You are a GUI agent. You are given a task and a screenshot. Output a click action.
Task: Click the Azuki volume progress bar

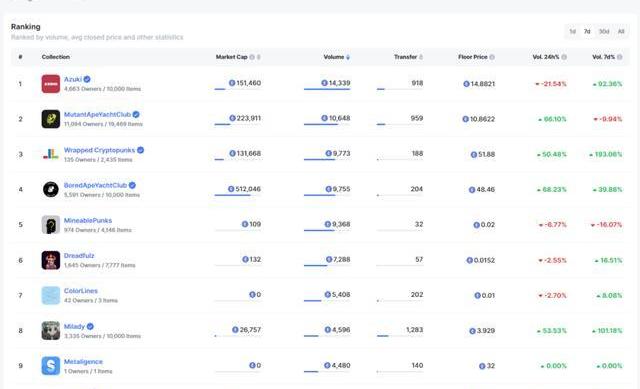click(327, 89)
